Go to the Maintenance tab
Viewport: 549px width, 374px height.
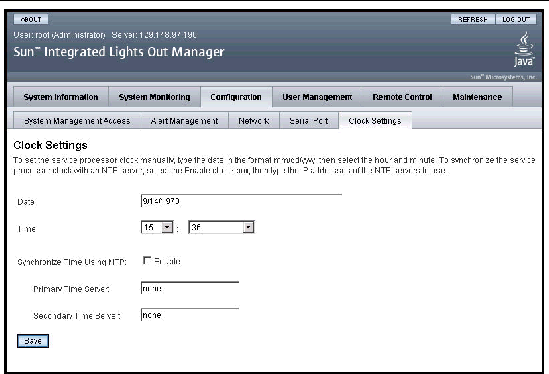(477, 97)
